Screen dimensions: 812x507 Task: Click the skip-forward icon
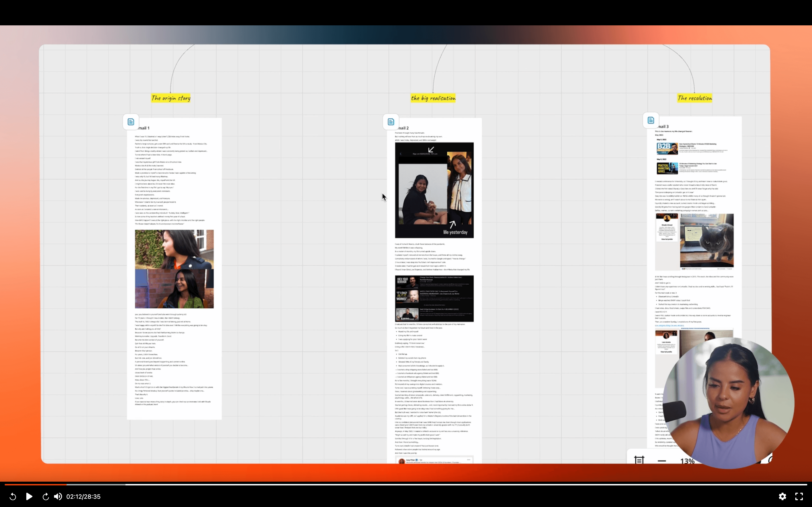click(45, 497)
